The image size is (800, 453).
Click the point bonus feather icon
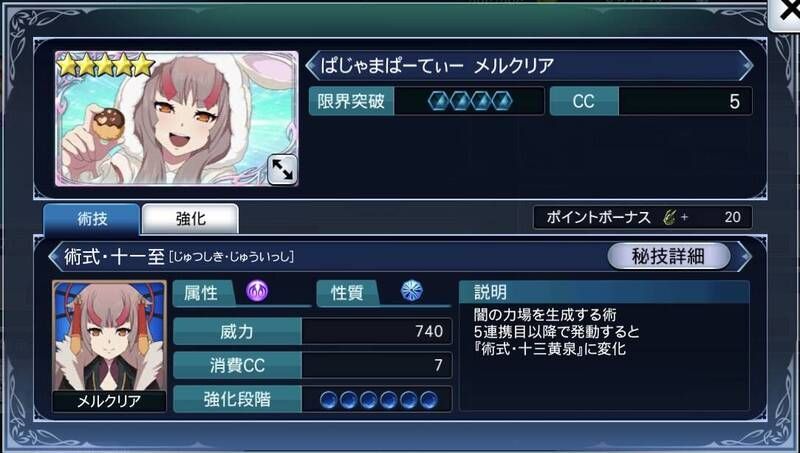pos(669,217)
